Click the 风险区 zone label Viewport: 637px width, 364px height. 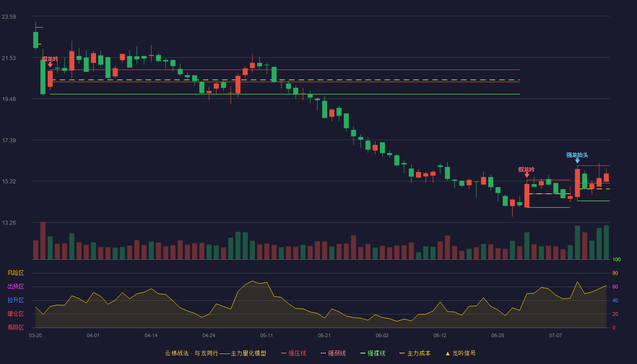pyautogui.click(x=15, y=273)
